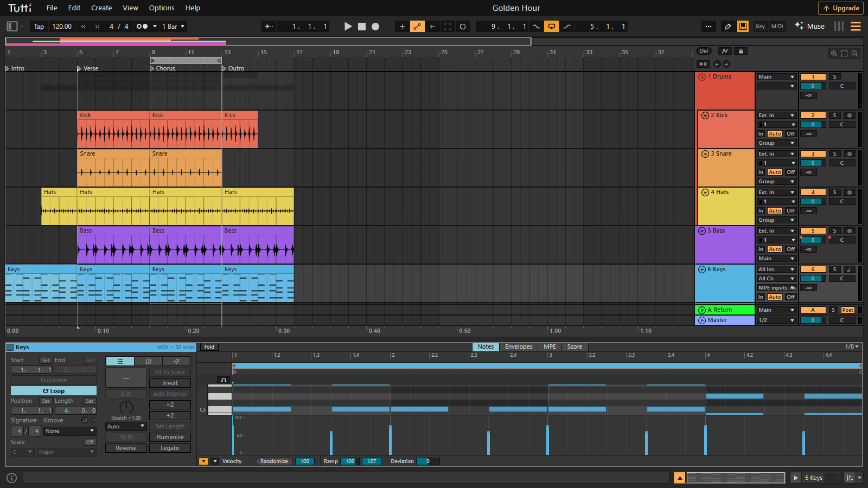Open the warp mode Auto dropdown

(x=126, y=427)
